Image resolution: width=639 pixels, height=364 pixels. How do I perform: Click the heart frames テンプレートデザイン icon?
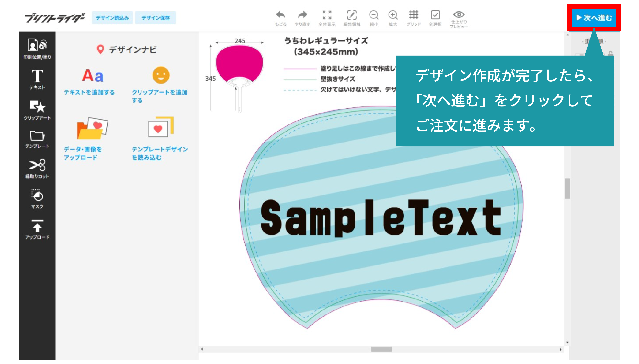[x=161, y=127]
